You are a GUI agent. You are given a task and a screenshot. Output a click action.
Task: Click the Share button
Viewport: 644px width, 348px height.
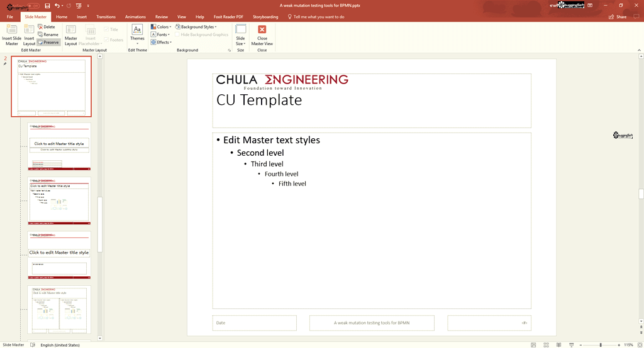(618, 17)
